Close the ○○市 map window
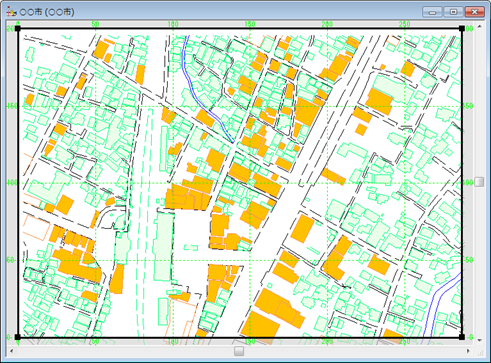491x363 pixels. [x=475, y=12]
